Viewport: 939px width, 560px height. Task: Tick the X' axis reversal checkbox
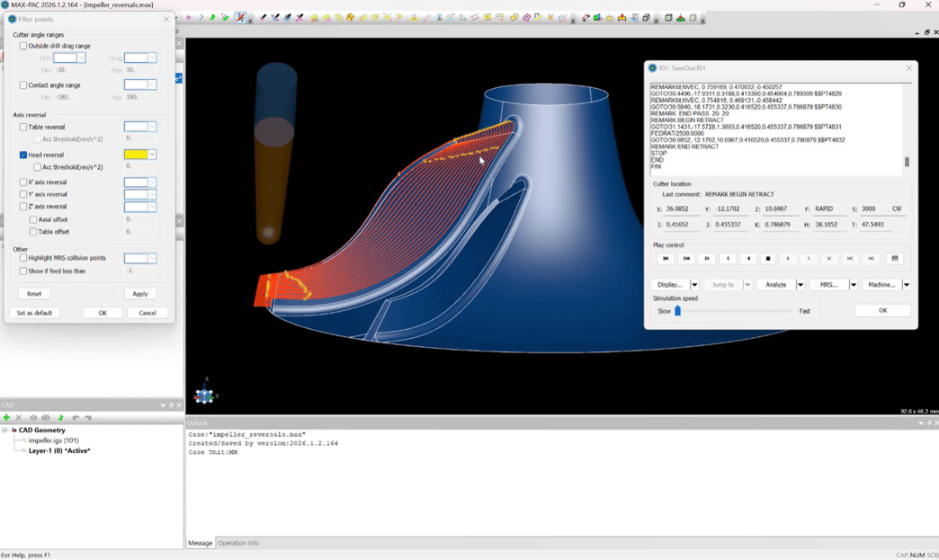[x=23, y=182]
